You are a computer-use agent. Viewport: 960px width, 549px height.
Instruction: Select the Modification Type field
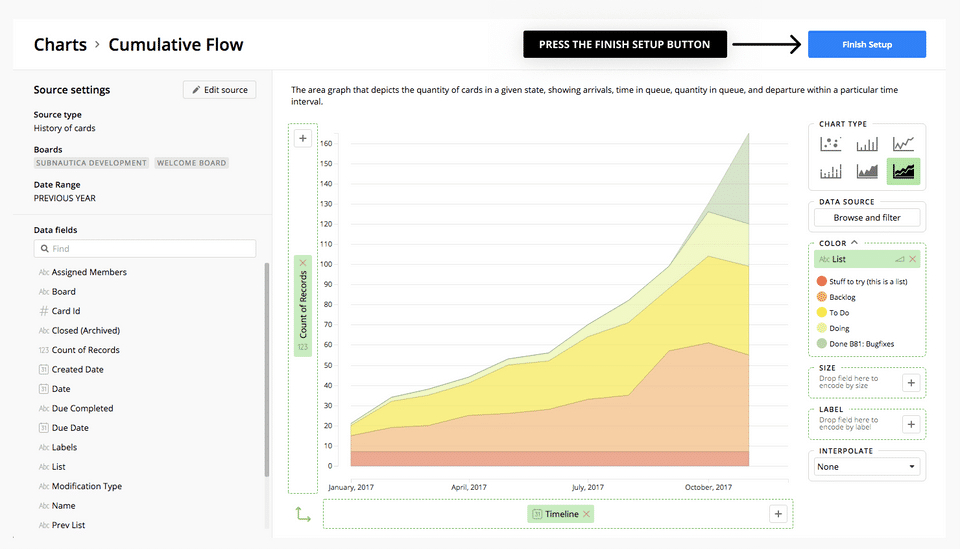coord(86,486)
